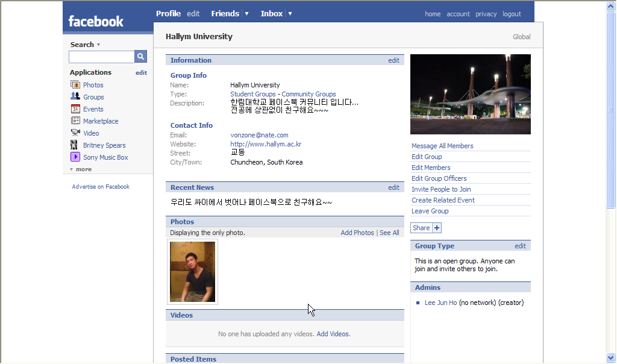Screen dimensions: 617x364
Task: Click the Hallym University group title
Action: [199, 37]
